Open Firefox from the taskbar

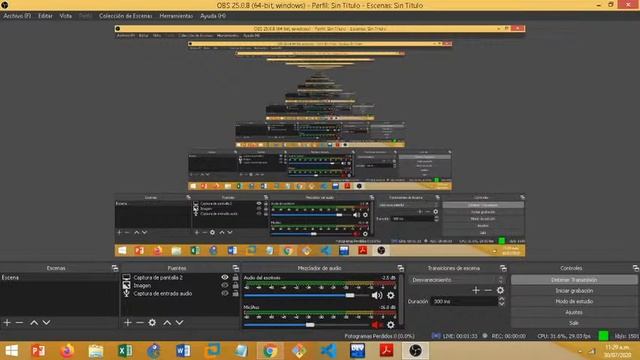click(67, 351)
